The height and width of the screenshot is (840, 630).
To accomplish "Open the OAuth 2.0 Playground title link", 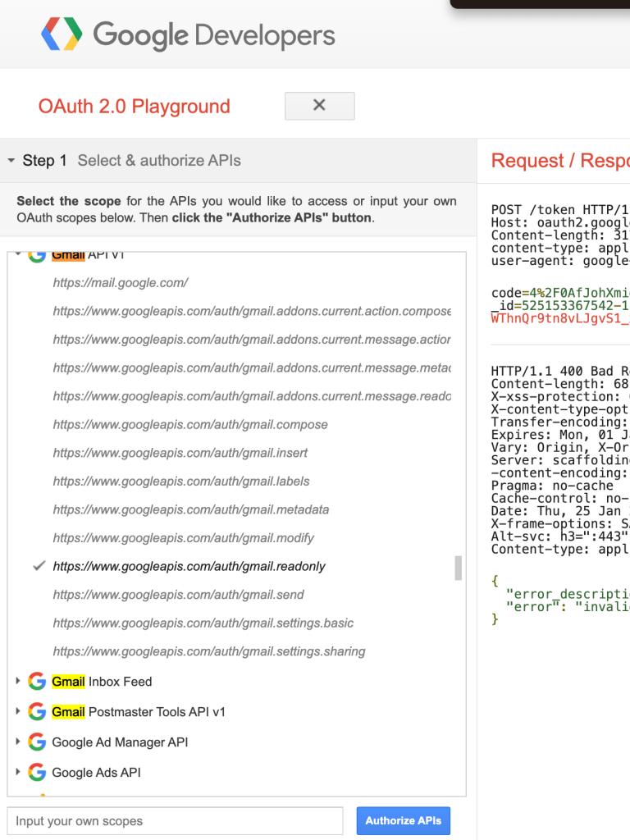I will [134, 106].
